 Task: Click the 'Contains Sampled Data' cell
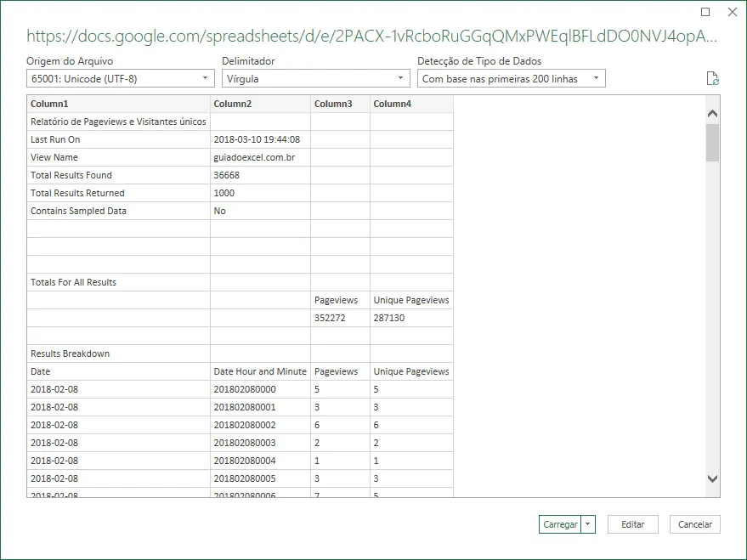(x=119, y=211)
